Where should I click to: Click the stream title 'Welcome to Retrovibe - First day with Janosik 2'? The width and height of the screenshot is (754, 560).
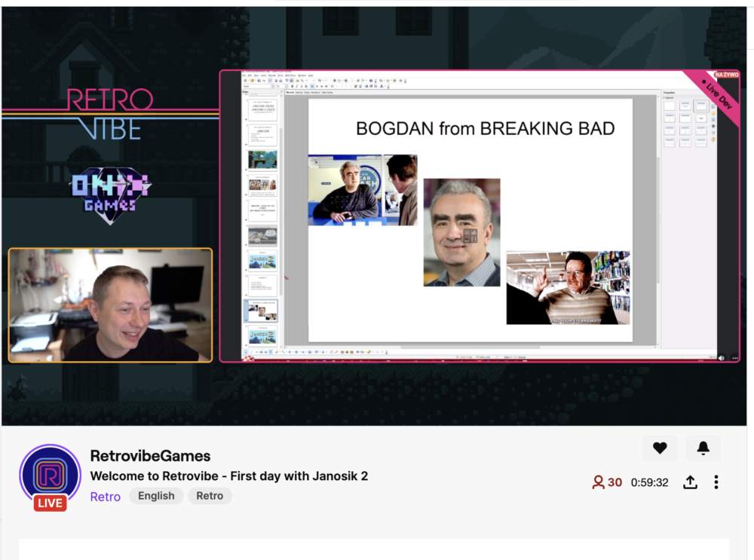(x=229, y=476)
